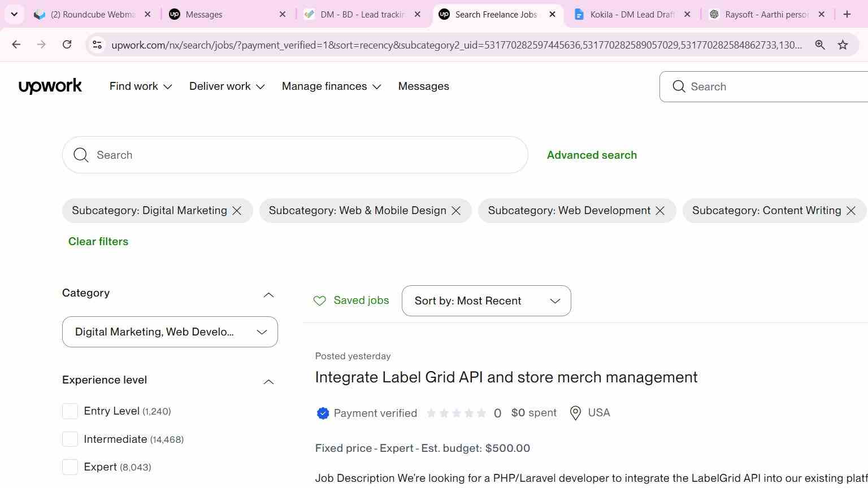Remove Subcategory: Web Development filter chip

660,211
